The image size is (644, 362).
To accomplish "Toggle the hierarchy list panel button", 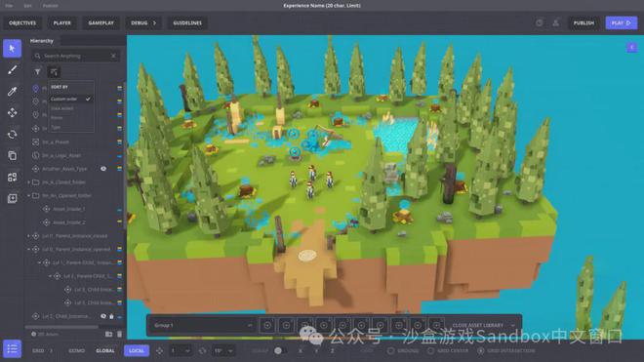I will point(13,349).
